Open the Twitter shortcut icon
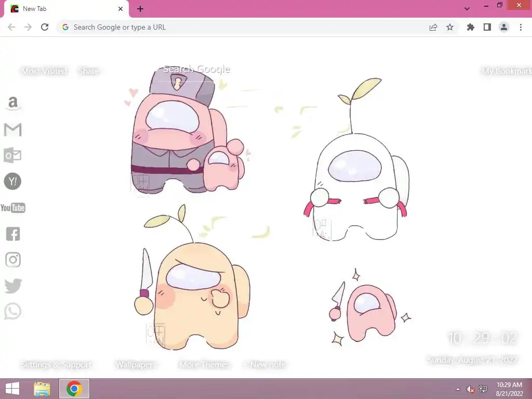 point(13,286)
